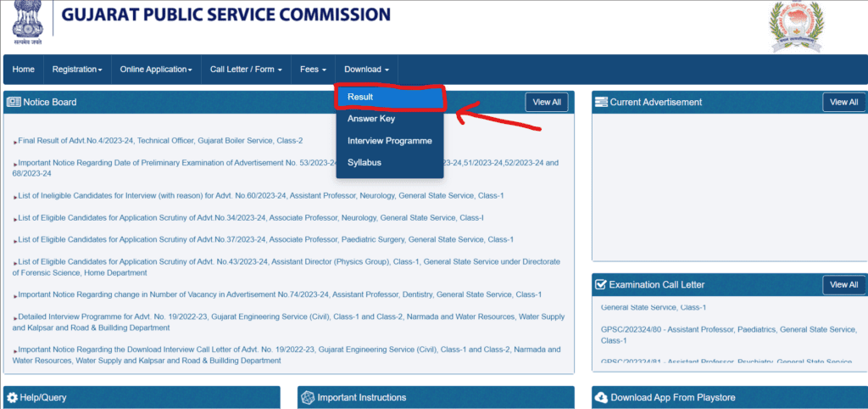
Task: Click the Help/Query gear icon
Action: tap(12, 397)
